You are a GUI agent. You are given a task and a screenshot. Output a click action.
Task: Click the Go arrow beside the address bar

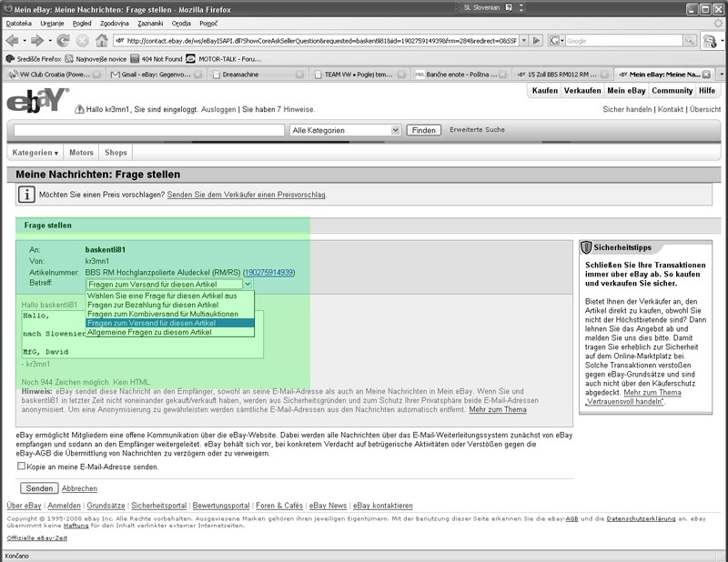click(537, 41)
